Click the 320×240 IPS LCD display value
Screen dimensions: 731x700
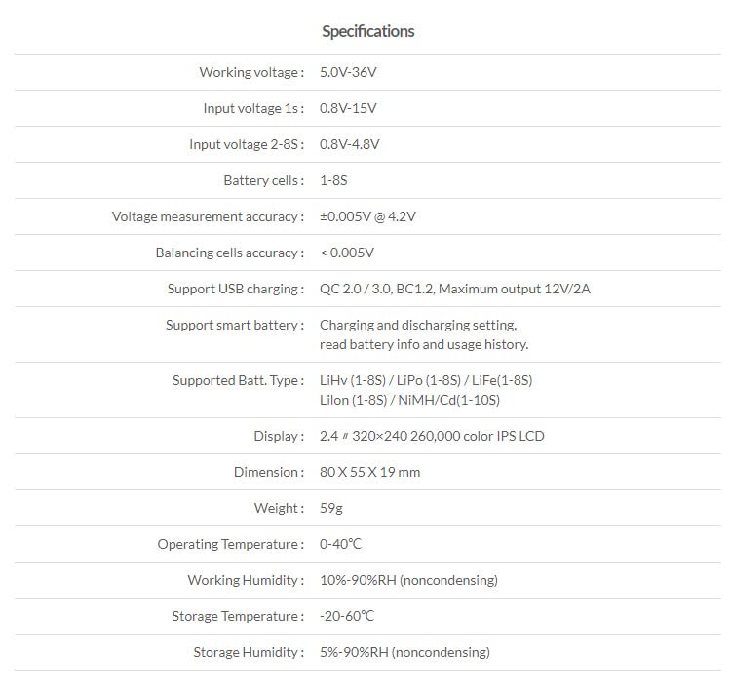(x=432, y=436)
